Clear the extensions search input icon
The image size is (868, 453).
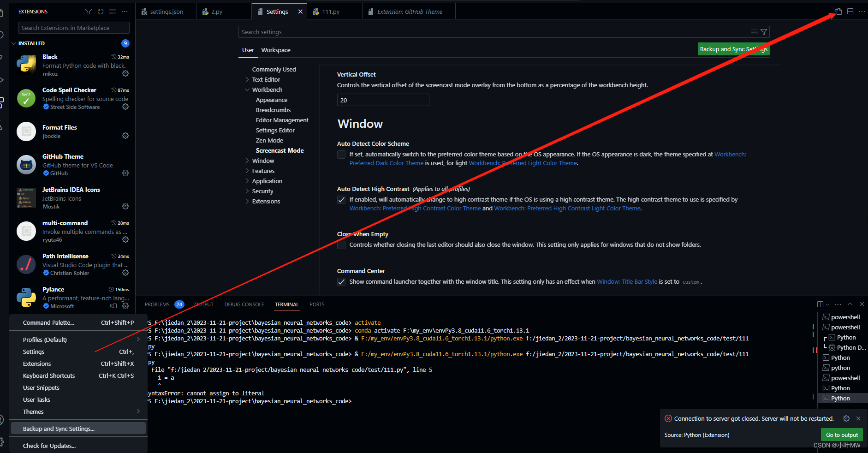click(113, 12)
